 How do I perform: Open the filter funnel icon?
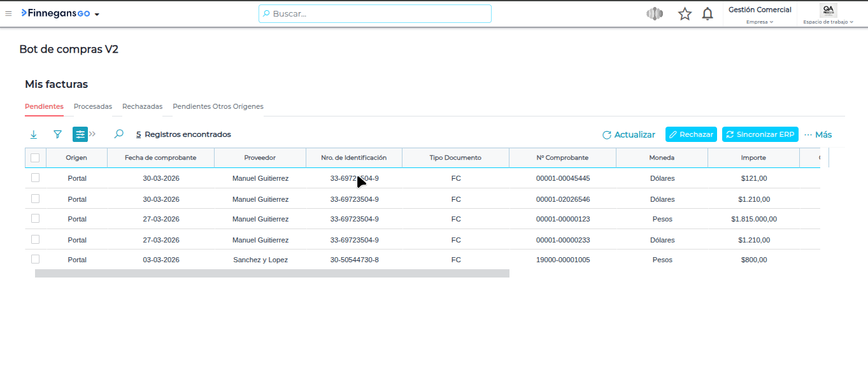(x=57, y=134)
